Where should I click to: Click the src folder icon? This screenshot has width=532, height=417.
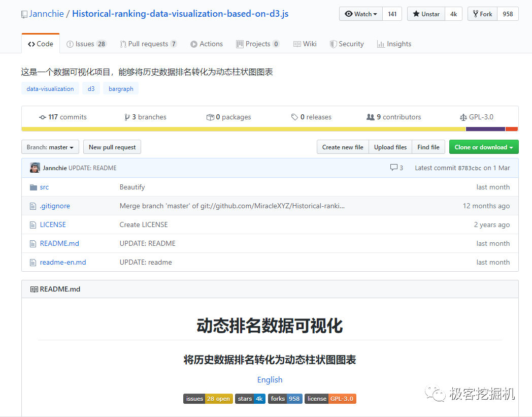point(34,187)
